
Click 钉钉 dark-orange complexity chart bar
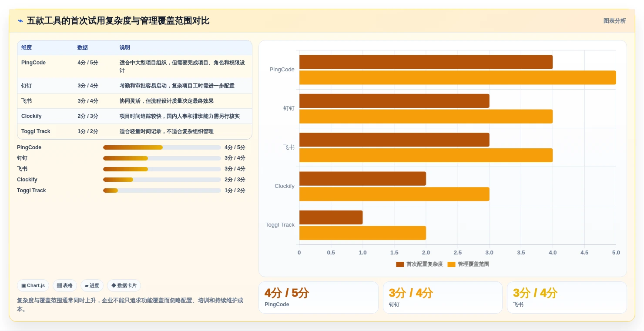(x=394, y=101)
